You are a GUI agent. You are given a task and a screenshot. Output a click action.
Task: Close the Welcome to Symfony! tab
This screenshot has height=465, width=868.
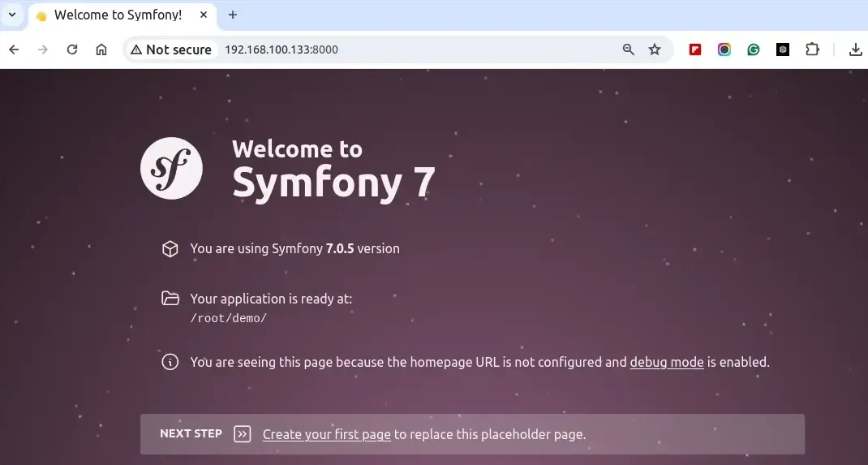click(x=204, y=15)
